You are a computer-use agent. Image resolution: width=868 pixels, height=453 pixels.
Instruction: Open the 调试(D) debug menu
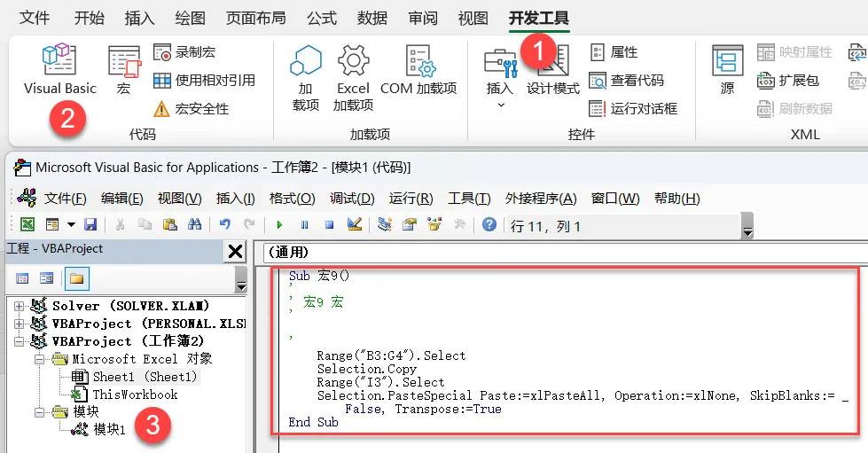(352, 198)
